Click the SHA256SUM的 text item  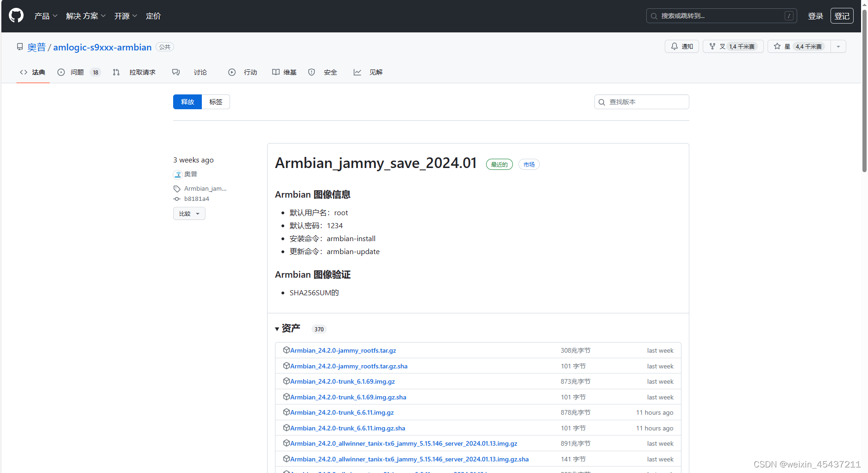tap(314, 293)
